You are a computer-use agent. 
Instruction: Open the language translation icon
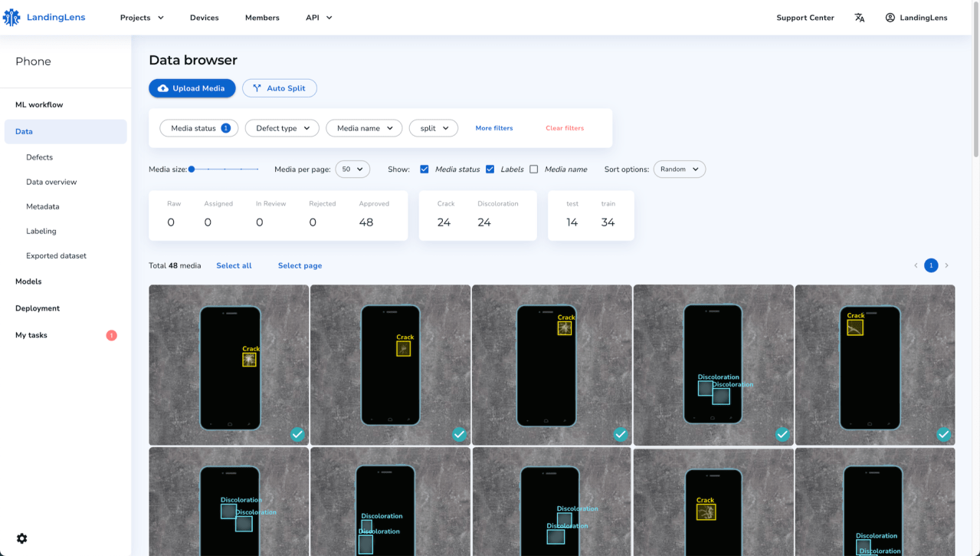coord(859,18)
